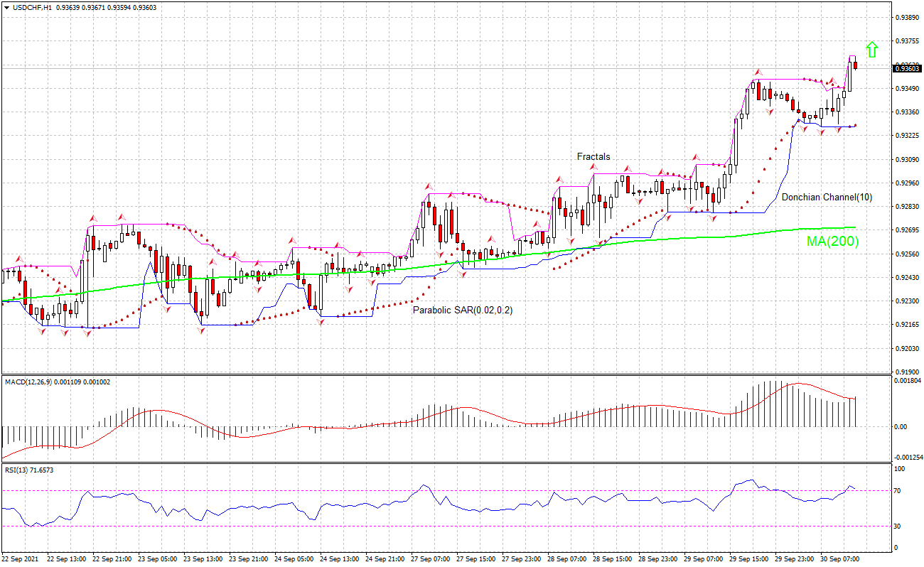Viewport: 924px width, 567px height.
Task: Click the current price tag 0.93603
Action: point(907,68)
